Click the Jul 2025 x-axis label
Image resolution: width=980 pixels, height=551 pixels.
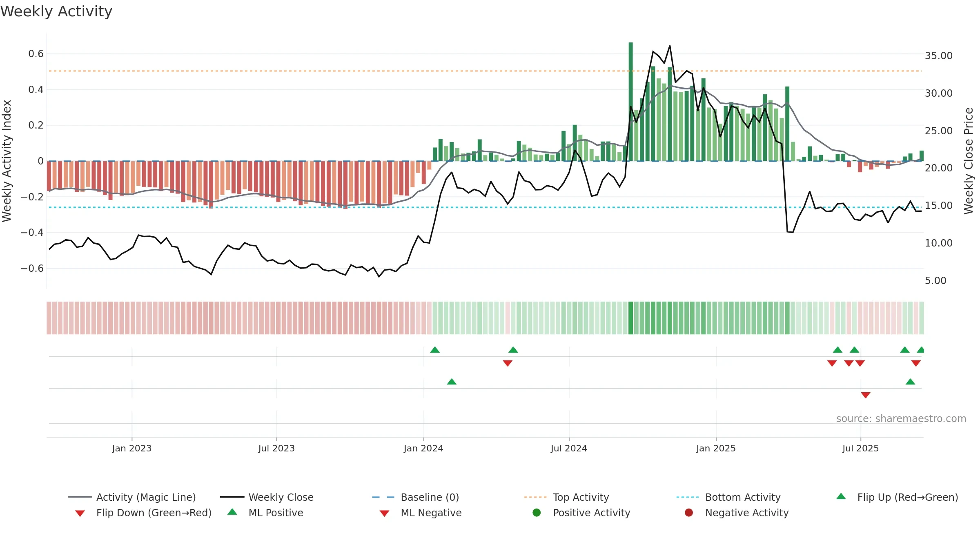[x=860, y=448]
